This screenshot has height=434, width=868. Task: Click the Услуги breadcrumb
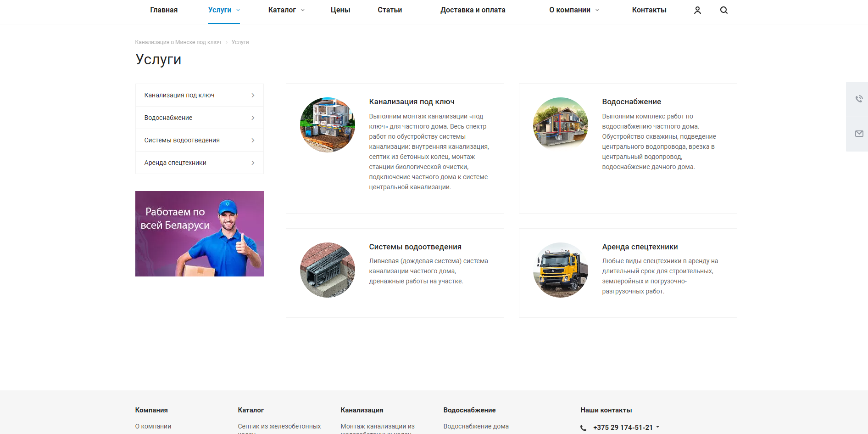(240, 42)
